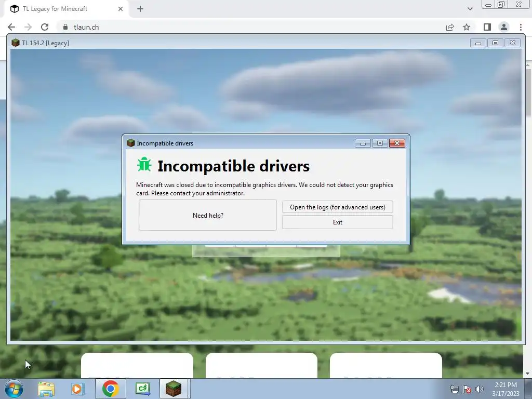Click the volume speaker icon
This screenshot has height=399, width=532.
coord(479,390)
